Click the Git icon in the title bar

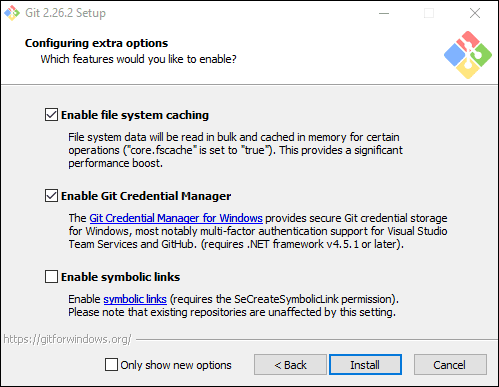coord(12,13)
